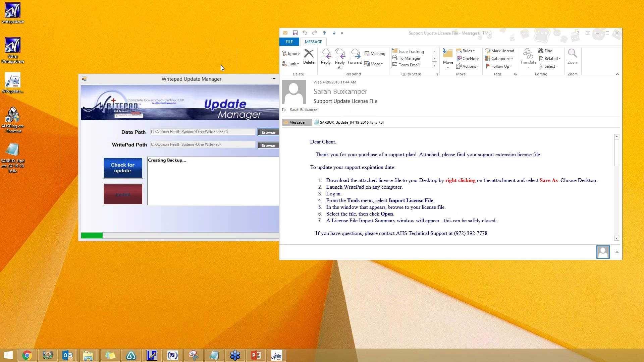Image resolution: width=644 pixels, height=362 pixels.
Task: Select the Message view tab near attachment
Action: click(297, 122)
